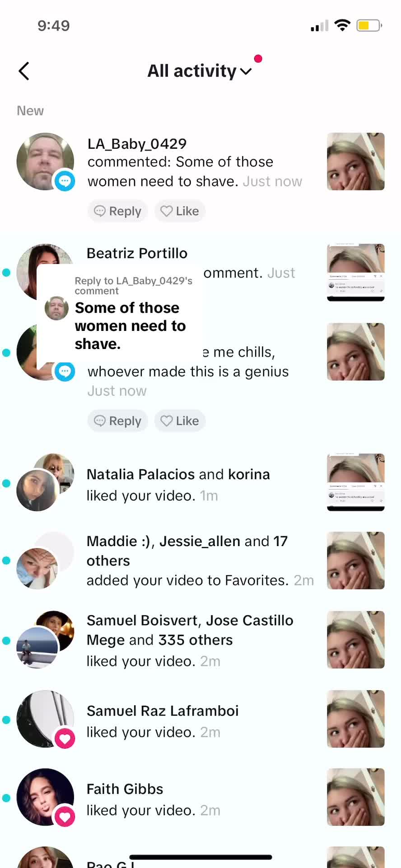Tap the heart badge on Faith Gibbs's avatar
401x868 pixels.
[65, 817]
